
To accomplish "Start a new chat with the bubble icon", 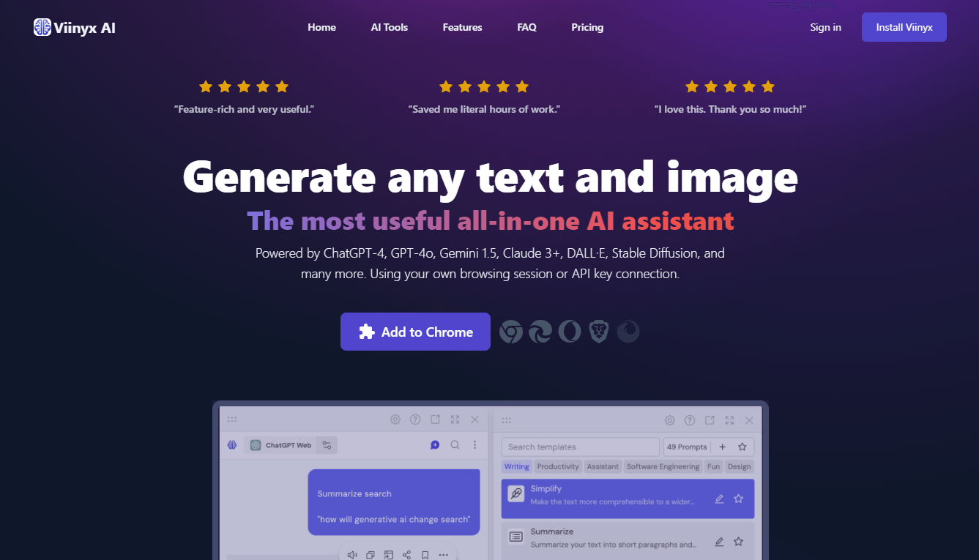I will pos(435,444).
